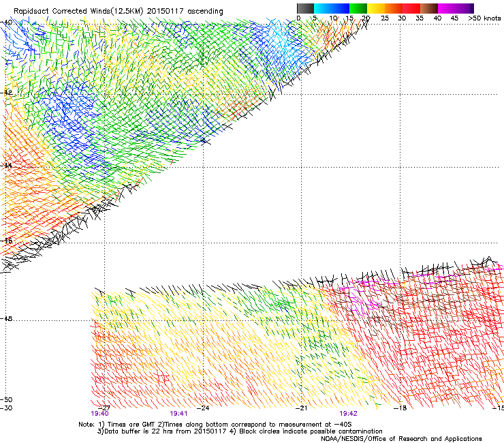This screenshot has width=504, height=443.
Task: Click the green 15-20 knots legend segment
Action: pos(358,8)
